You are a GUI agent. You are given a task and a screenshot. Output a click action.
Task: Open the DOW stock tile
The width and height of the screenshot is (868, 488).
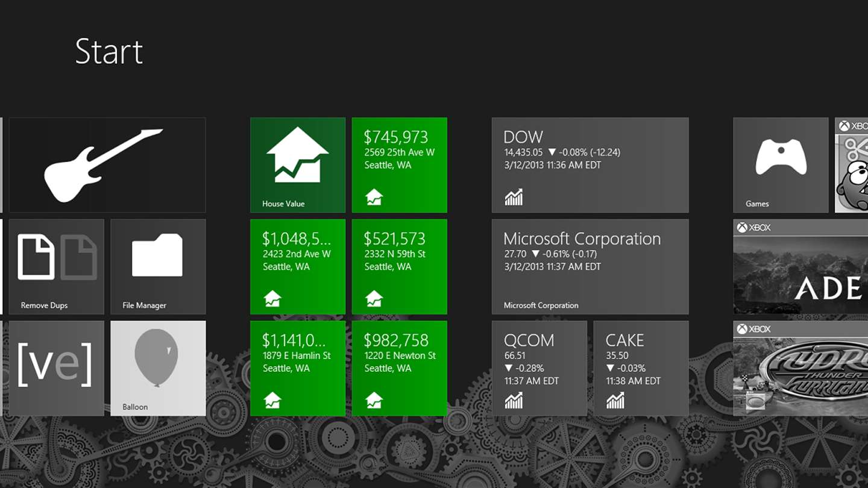590,165
